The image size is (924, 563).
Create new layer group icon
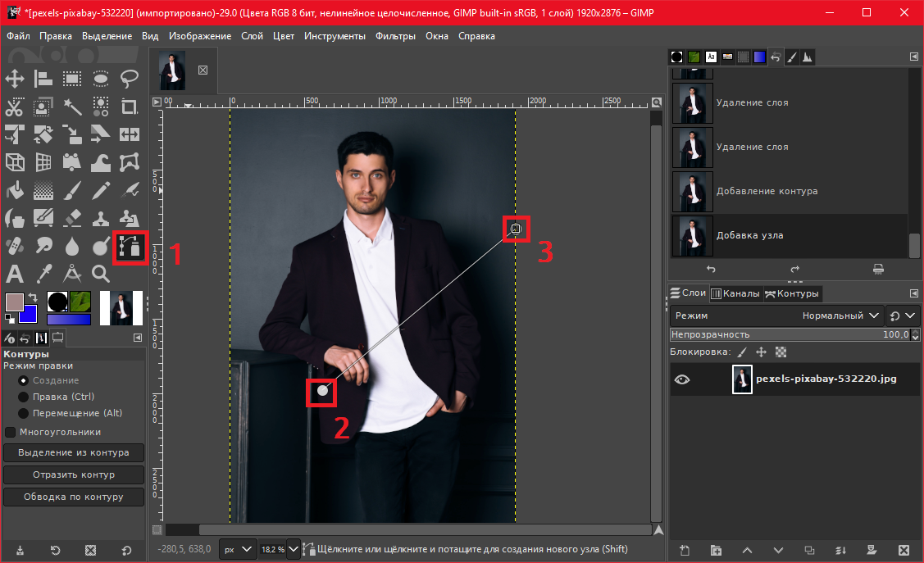(x=716, y=551)
